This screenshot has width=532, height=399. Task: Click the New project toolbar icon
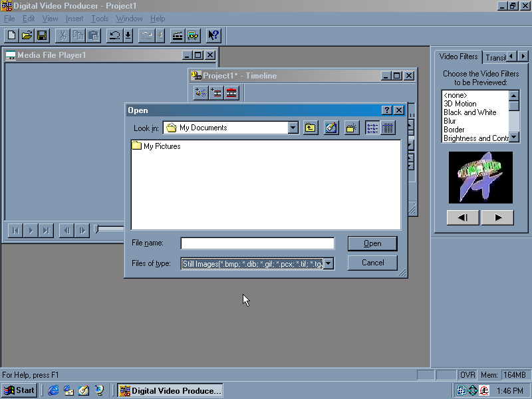[11, 35]
